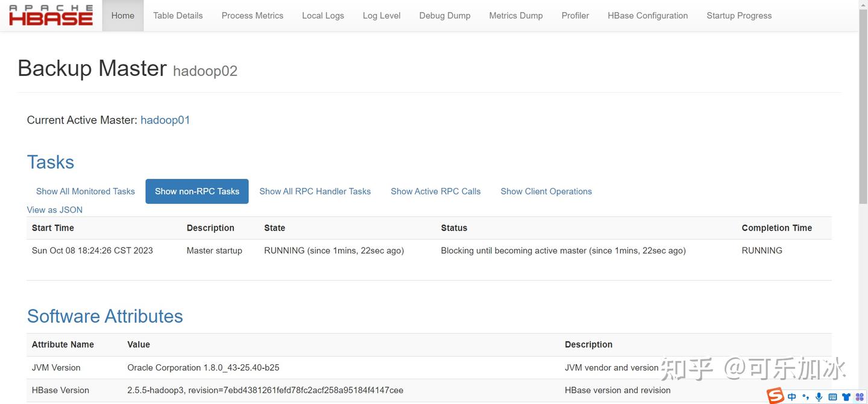Click the Apache HBase logo
This screenshot has width=868, height=404.
coord(51,16)
